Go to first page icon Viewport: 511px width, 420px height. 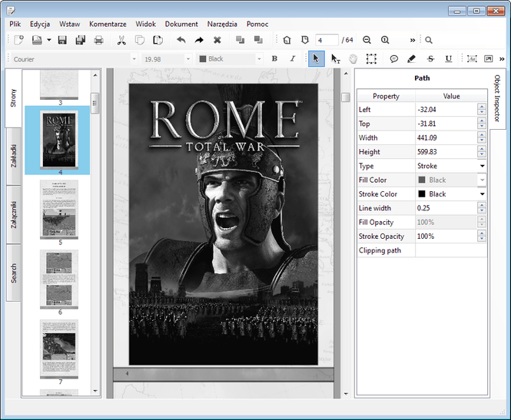pyautogui.click(x=287, y=40)
